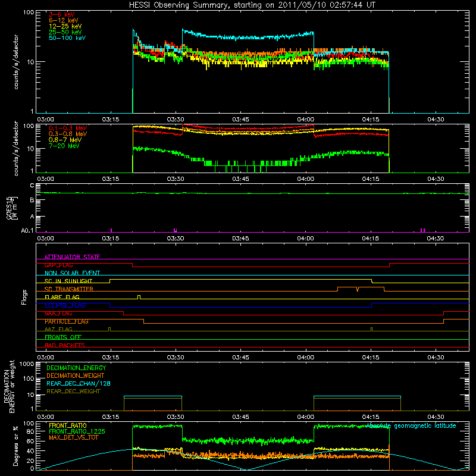Image resolution: width=476 pixels, height=476 pixels.
Task: Select the 25-50 keV legend label
Action: coord(65,32)
